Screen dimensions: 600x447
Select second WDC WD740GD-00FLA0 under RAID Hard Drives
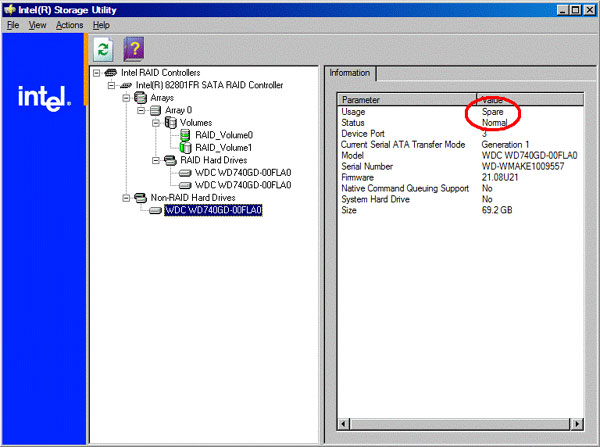(x=243, y=185)
